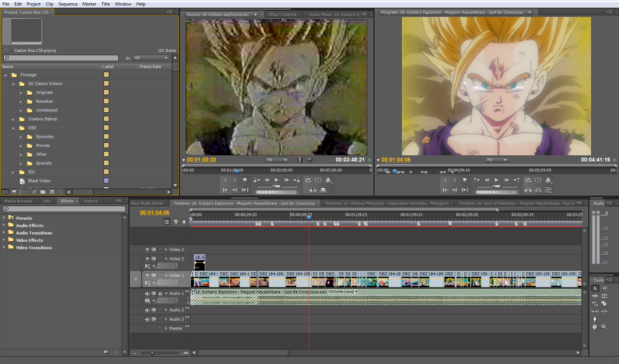This screenshot has height=364, width=619.
Task: Toggle Video 1 track output eye
Action: (x=147, y=275)
